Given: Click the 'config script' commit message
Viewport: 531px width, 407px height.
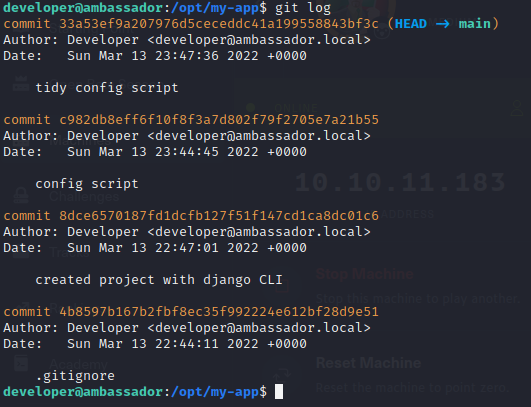Looking at the screenshot, I should click(x=87, y=184).
